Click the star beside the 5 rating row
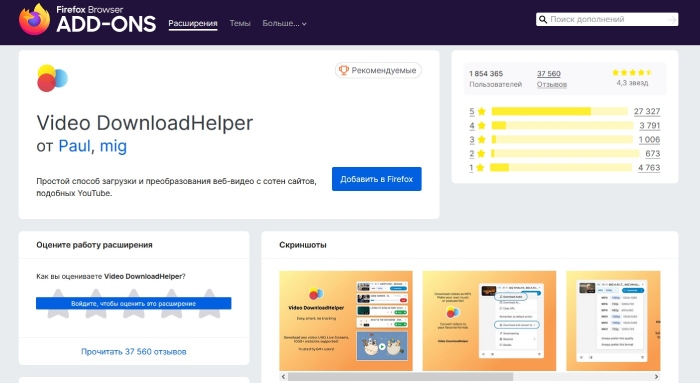 coord(481,111)
